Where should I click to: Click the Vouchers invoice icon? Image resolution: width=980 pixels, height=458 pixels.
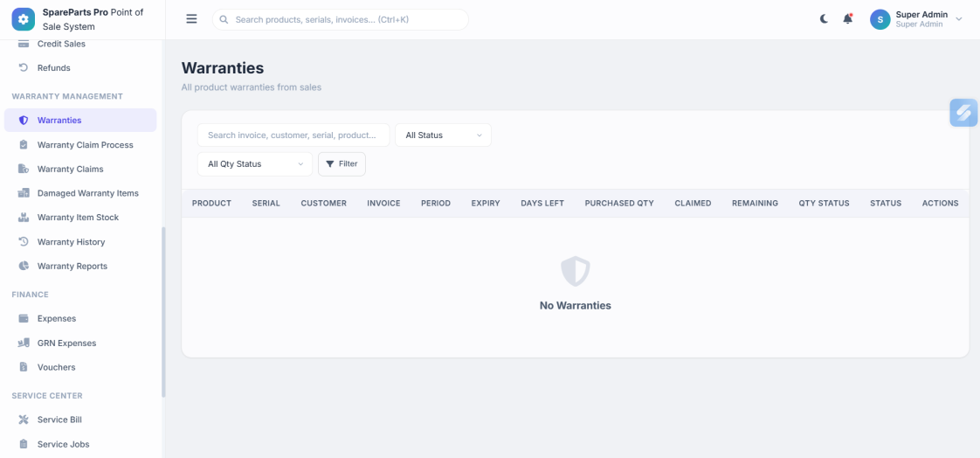pos(24,367)
